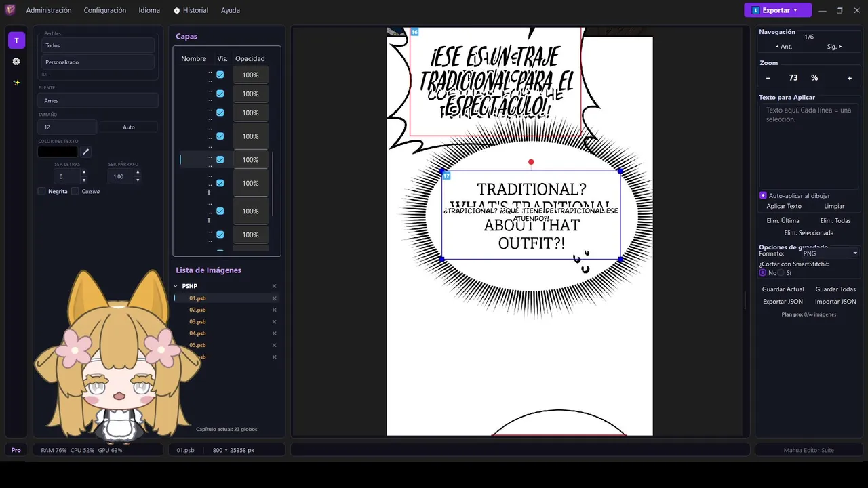Remove the PSHP folder from the list
Image resolution: width=868 pixels, height=488 pixels.
point(275,286)
